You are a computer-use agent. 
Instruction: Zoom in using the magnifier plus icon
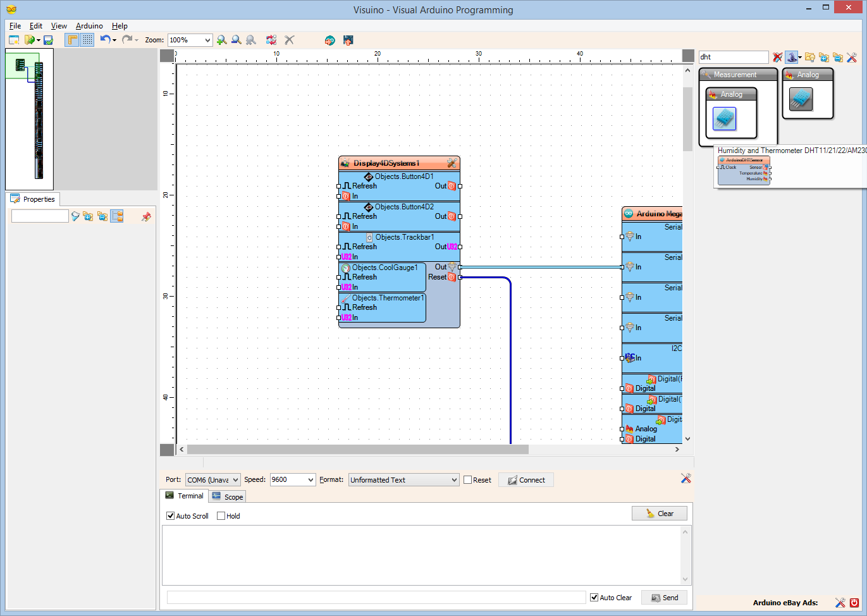click(221, 40)
